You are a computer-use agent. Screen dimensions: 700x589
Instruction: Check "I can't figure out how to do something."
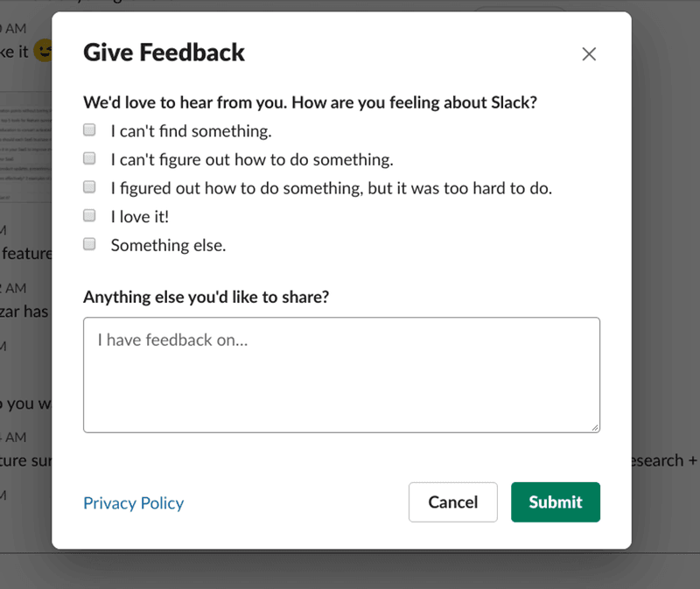[x=88, y=158]
